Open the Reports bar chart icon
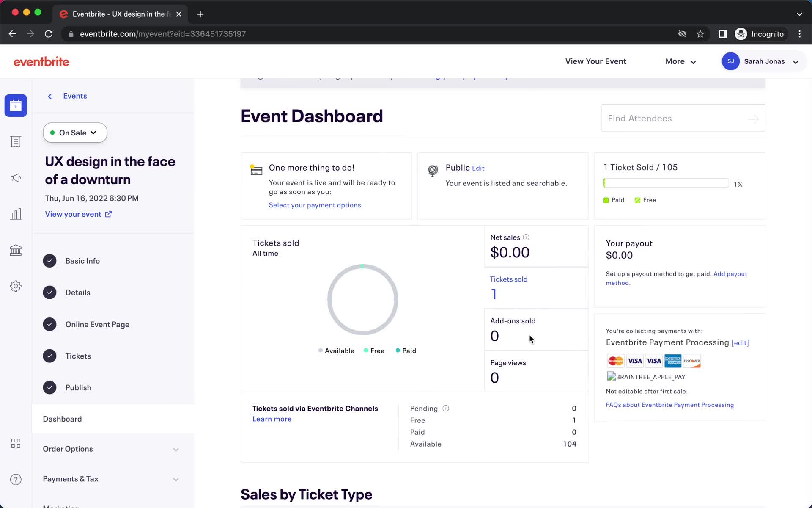 (16, 214)
